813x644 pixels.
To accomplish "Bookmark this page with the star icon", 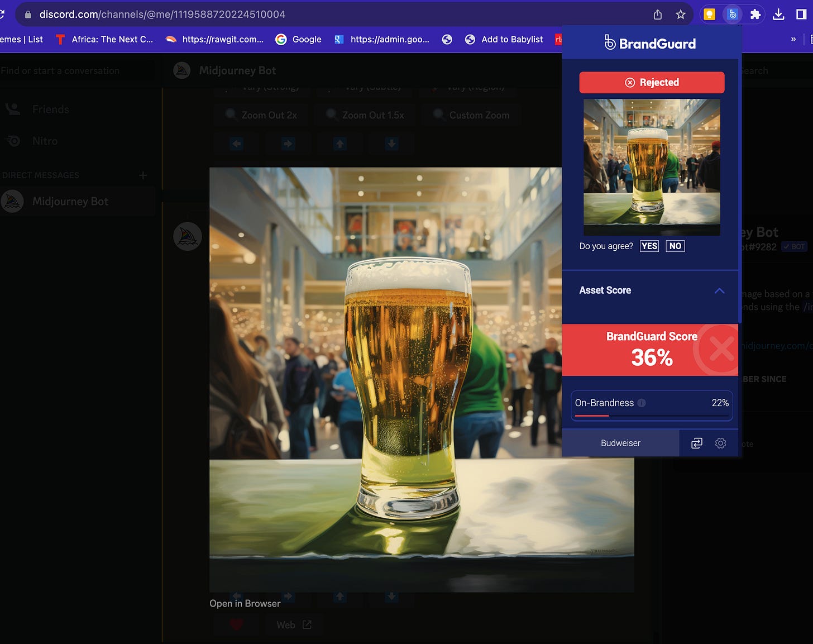I will coord(680,15).
